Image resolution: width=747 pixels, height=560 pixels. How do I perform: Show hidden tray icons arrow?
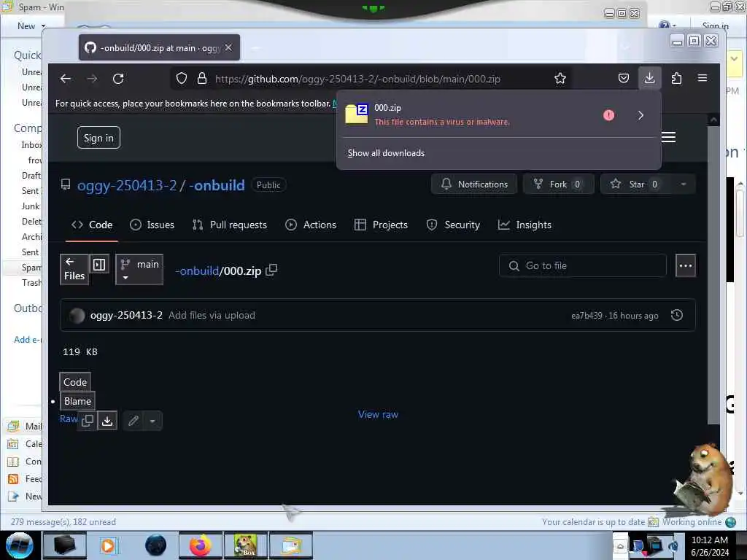(620, 546)
